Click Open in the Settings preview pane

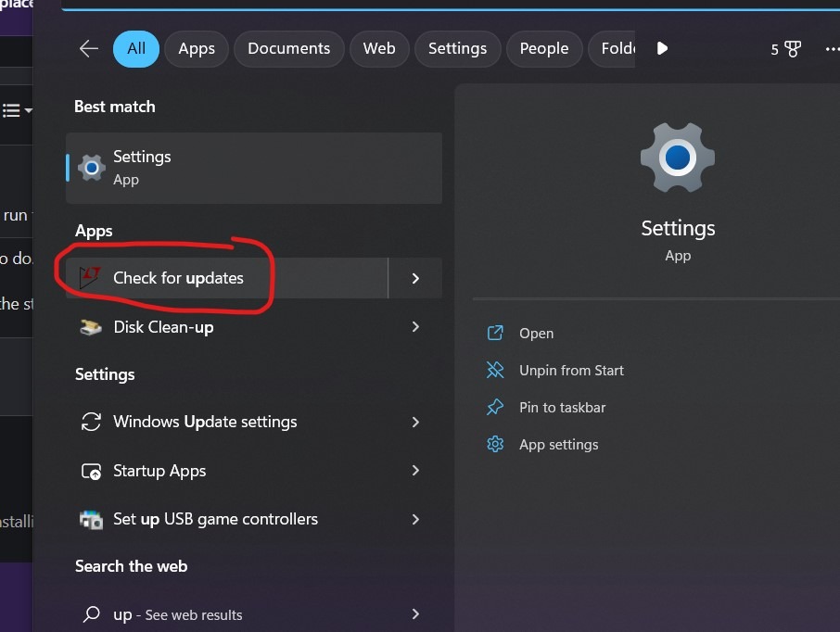pos(536,333)
